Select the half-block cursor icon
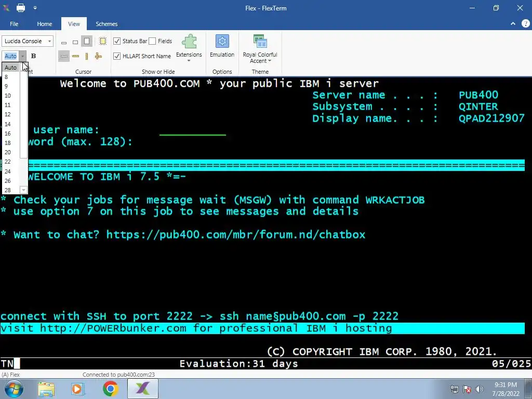This screenshot has width=532, height=399. pos(75,42)
